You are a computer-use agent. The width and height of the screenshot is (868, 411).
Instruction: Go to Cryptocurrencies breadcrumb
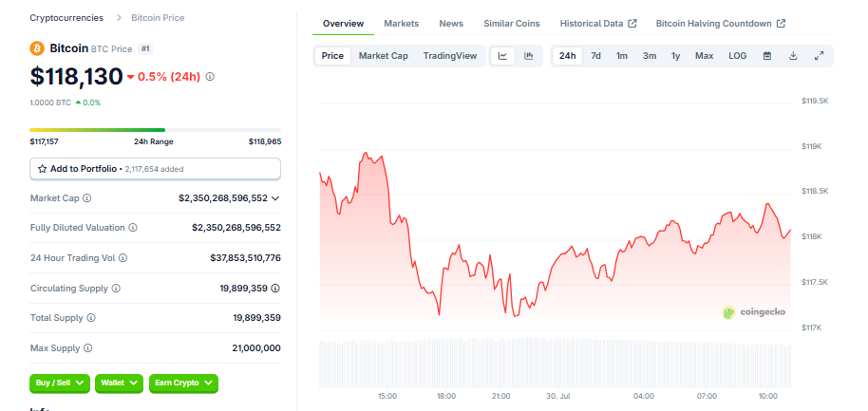coord(66,18)
